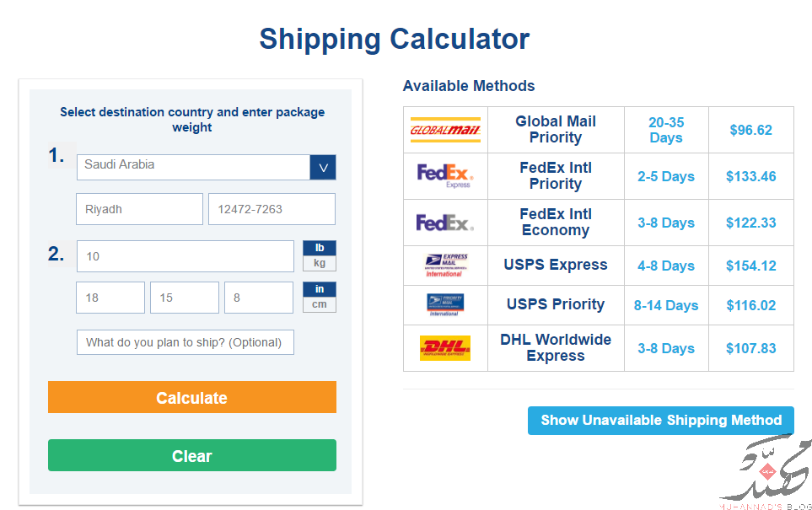Screen dimensions: 812x510
Task: Choose the USPS Express Mail logo
Action: (x=446, y=266)
